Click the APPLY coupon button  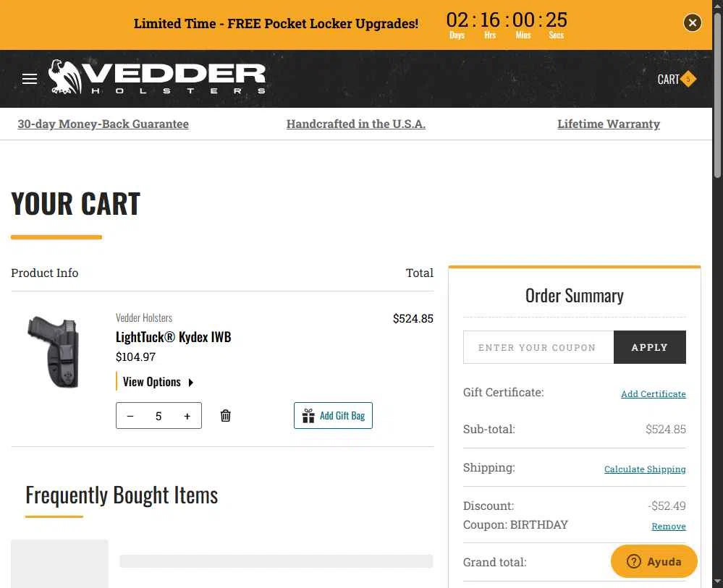(650, 347)
